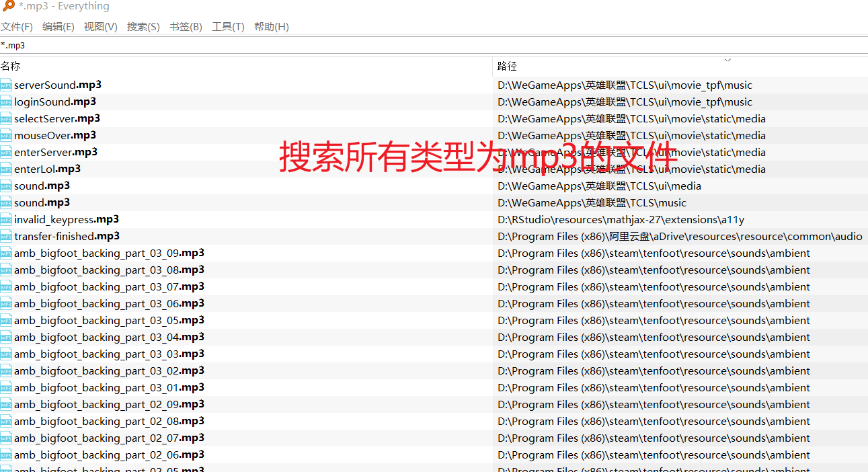The width and height of the screenshot is (868, 472).
Task: Click path of serverSound.mp3 ending movie_tpf\music
Action: point(625,85)
